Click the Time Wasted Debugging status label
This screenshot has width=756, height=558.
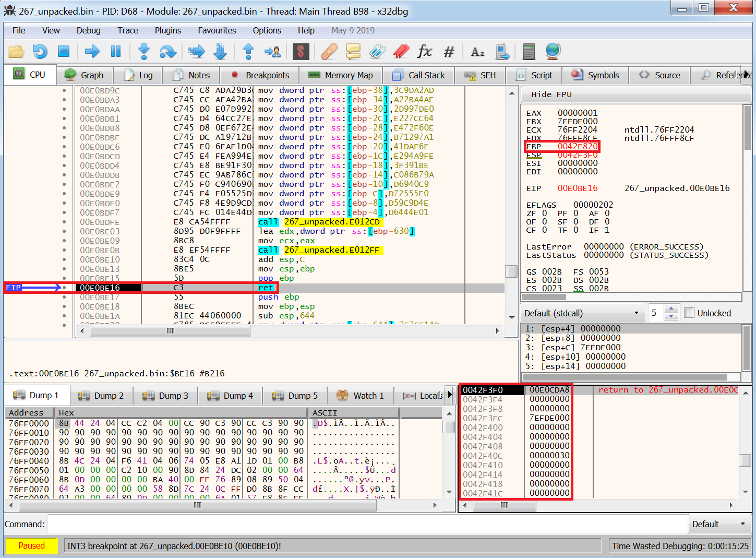point(680,546)
